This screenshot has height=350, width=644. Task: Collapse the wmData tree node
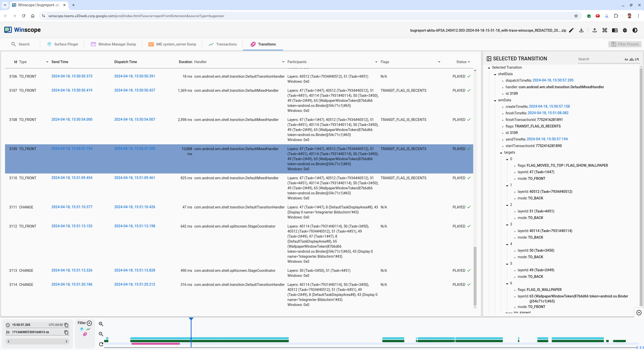[x=495, y=100]
